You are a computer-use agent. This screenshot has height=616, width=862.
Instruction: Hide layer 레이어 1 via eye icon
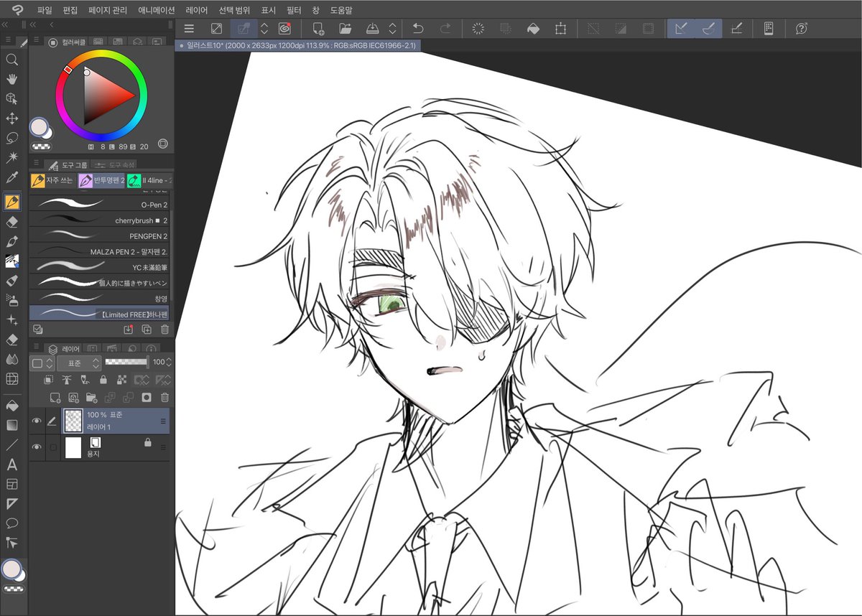coord(37,421)
